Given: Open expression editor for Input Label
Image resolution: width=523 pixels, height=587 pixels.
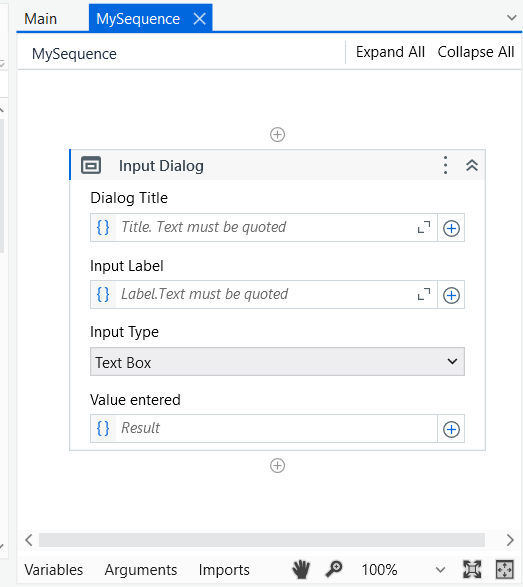Looking at the screenshot, I should [424, 294].
